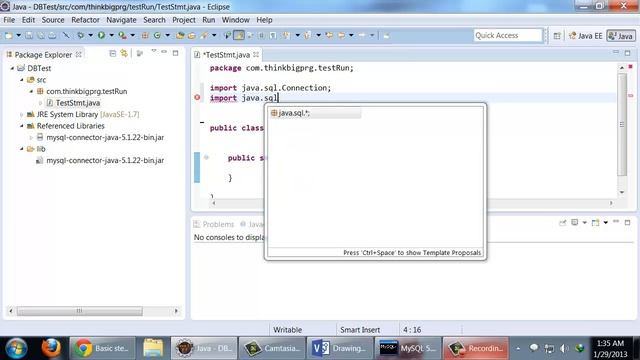Open the File menu

click(9, 20)
